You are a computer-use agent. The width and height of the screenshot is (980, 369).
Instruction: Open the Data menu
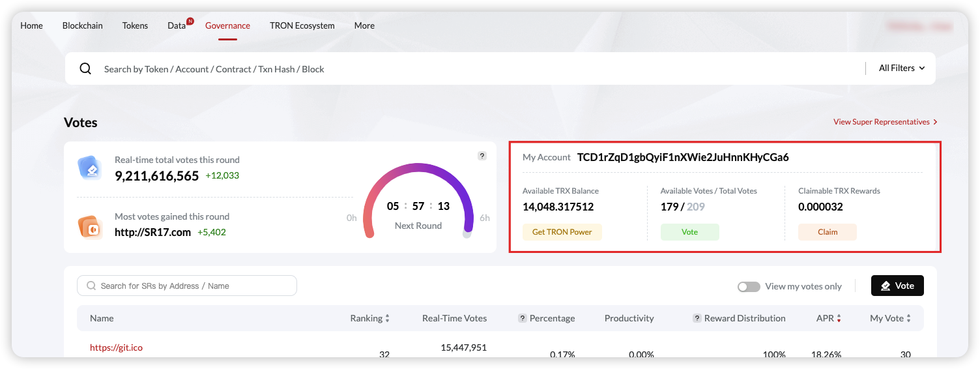(x=177, y=25)
